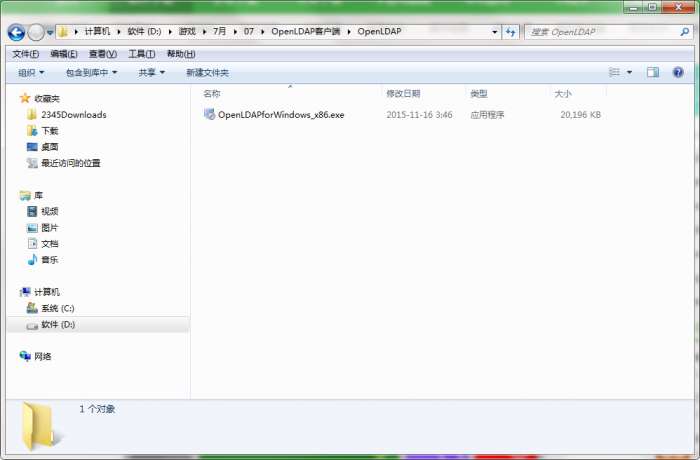Image resolution: width=700 pixels, height=460 pixels.
Task: Click the 2345Downloads folder icon
Action: (x=32, y=115)
